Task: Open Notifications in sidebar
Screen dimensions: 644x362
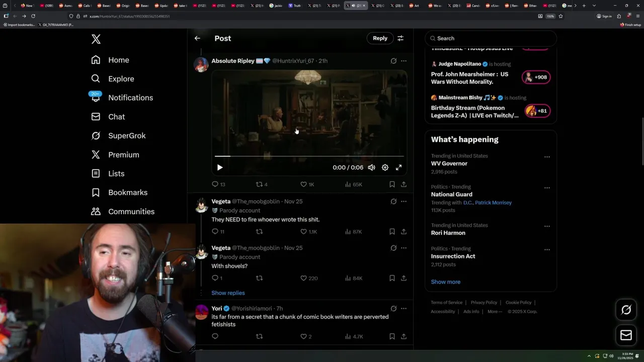Action: point(122,98)
